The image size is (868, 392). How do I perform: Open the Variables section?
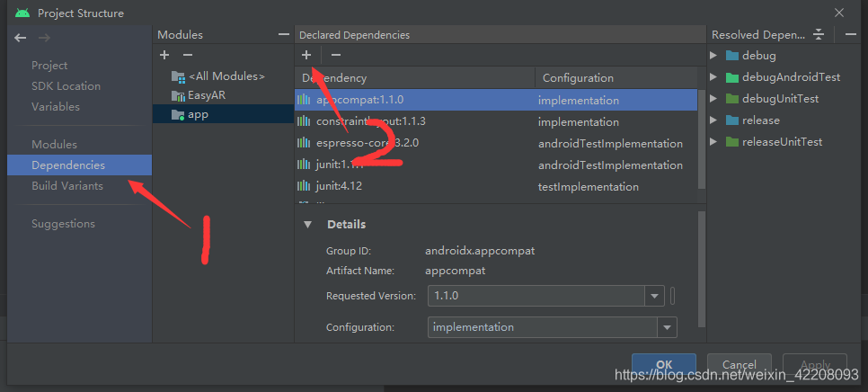pos(56,106)
